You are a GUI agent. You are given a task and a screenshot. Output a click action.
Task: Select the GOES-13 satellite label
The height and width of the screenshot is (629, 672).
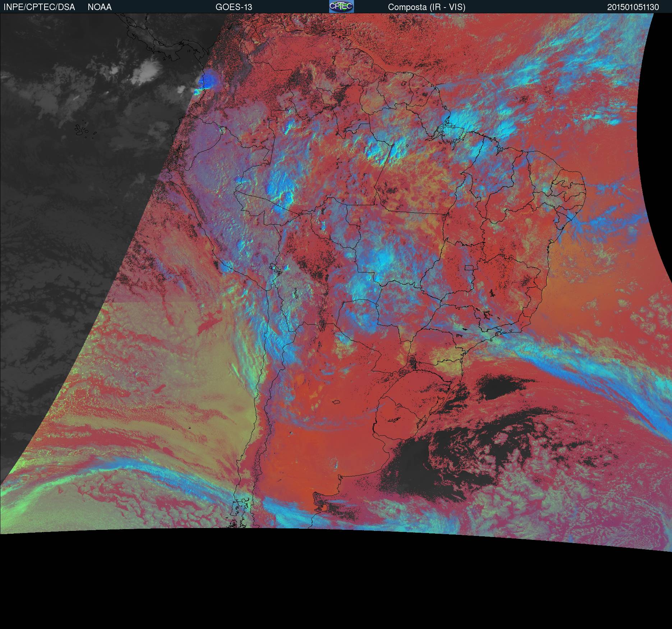click(234, 7)
